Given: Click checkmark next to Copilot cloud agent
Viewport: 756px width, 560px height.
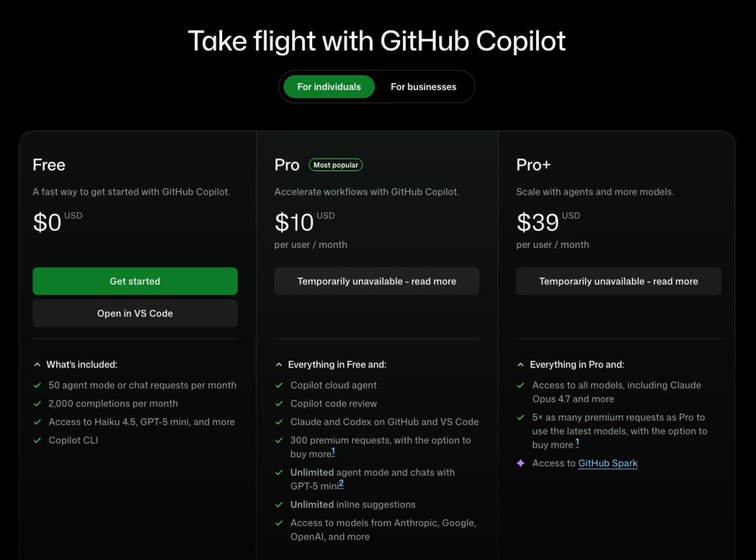Looking at the screenshot, I should click(279, 385).
